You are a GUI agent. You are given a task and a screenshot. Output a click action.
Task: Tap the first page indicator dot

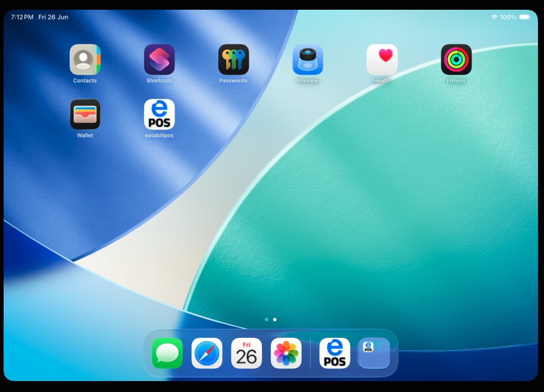click(x=266, y=320)
